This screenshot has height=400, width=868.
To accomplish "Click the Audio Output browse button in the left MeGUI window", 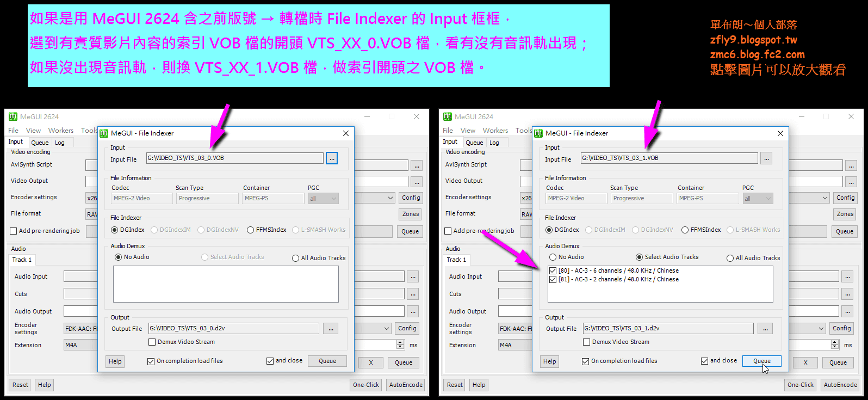I will [413, 312].
